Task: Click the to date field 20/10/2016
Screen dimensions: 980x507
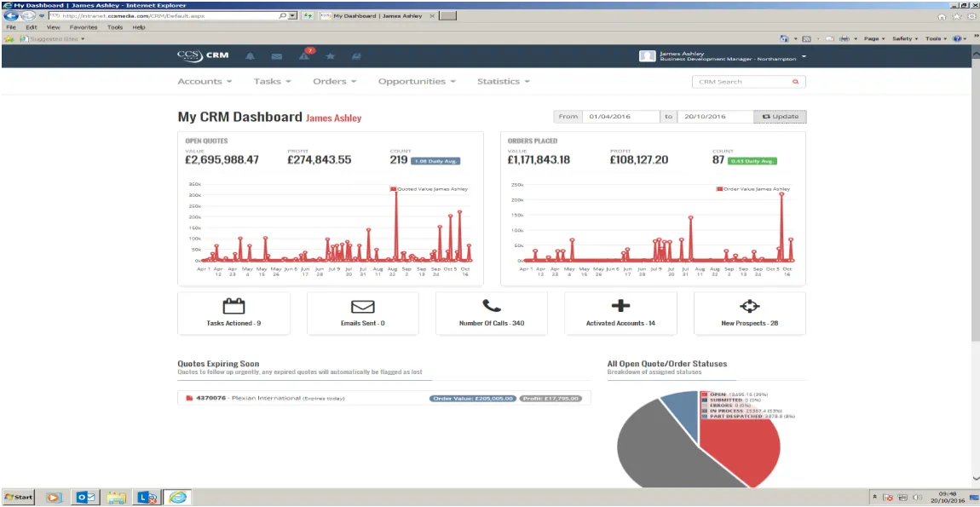Action: [716, 116]
